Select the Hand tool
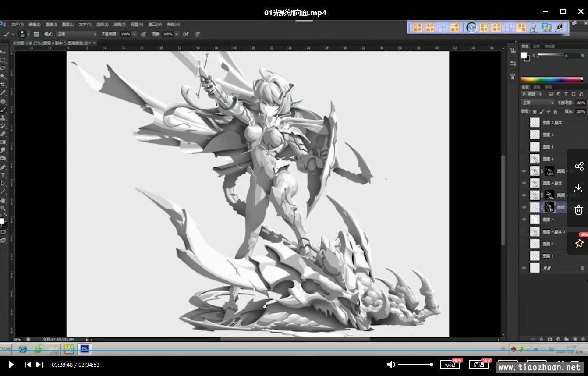The width and height of the screenshot is (588, 376). [x=3, y=200]
